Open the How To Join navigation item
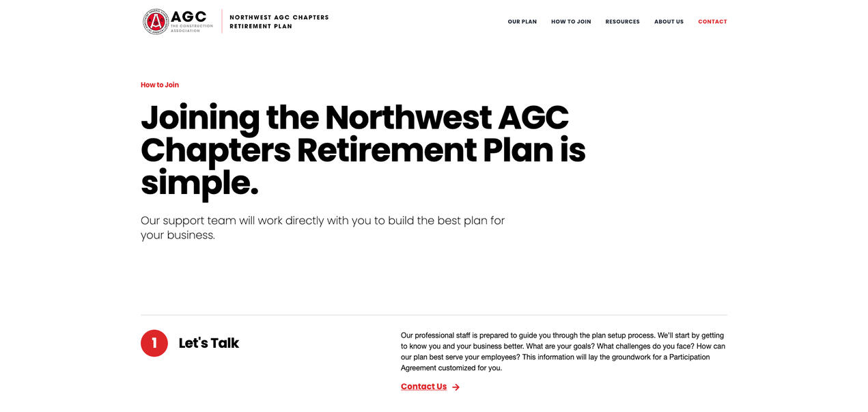868x412 pixels. click(571, 22)
